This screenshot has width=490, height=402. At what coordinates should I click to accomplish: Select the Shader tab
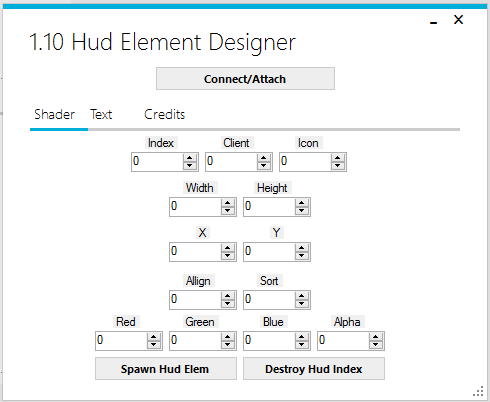click(x=54, y=114)
